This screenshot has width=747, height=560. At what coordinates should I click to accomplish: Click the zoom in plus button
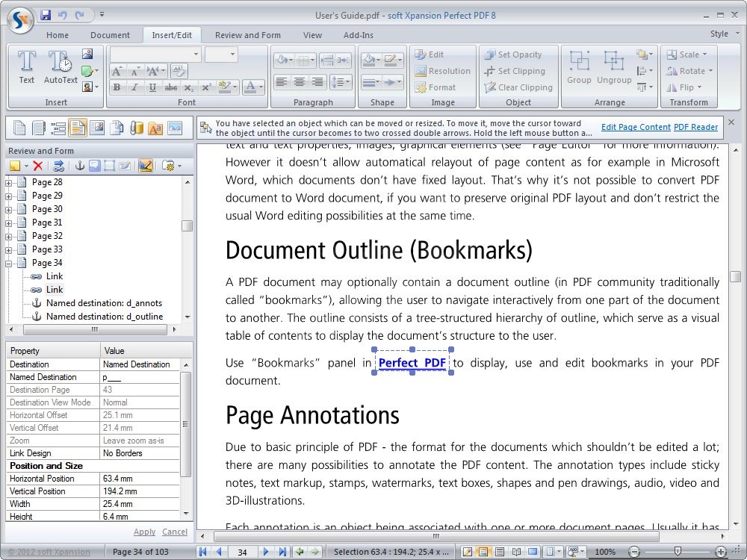tap(721, 552)
